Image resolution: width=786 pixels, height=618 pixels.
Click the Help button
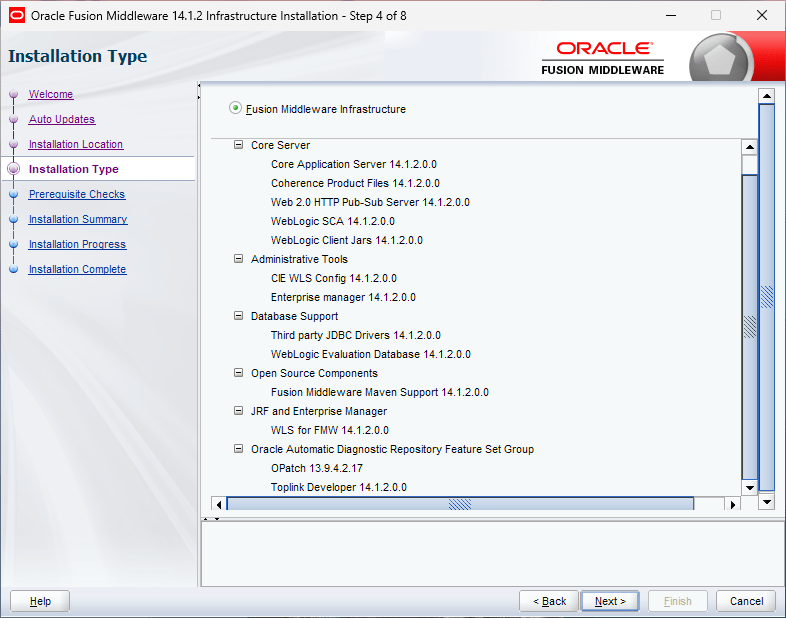(x=40, y=601)
